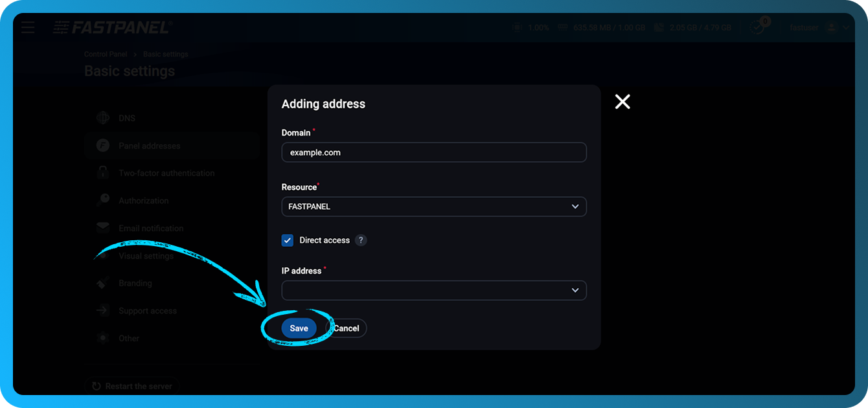The height and width of the screenshot is (408, 868).
Task: Open the fastuser account menu chevron
Action: pyautogui.click(x=847, y=27)
